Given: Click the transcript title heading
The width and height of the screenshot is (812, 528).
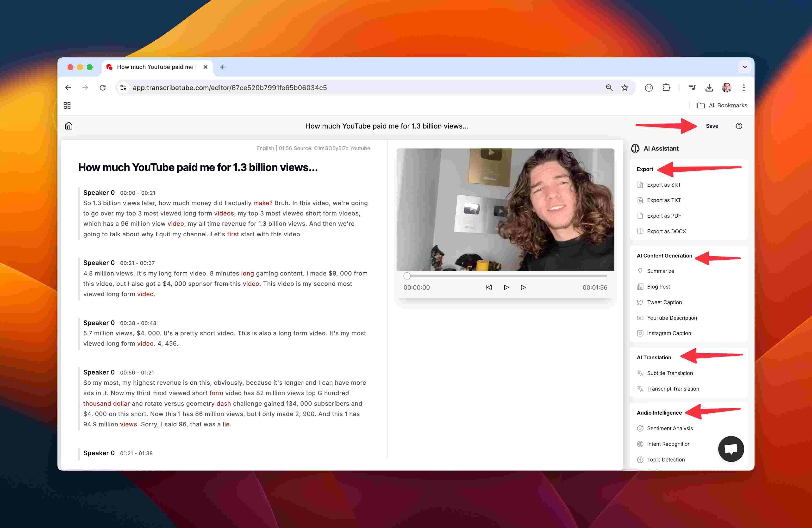Looking at the screenshot, I should (x=198, y=167).
